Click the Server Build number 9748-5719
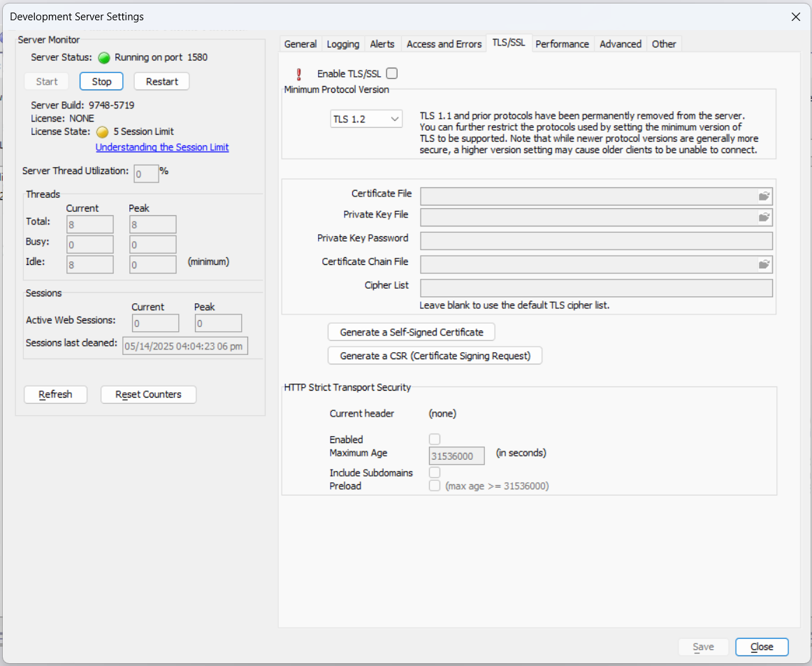This screenshot has height=666, width=812. click(111, 105)
